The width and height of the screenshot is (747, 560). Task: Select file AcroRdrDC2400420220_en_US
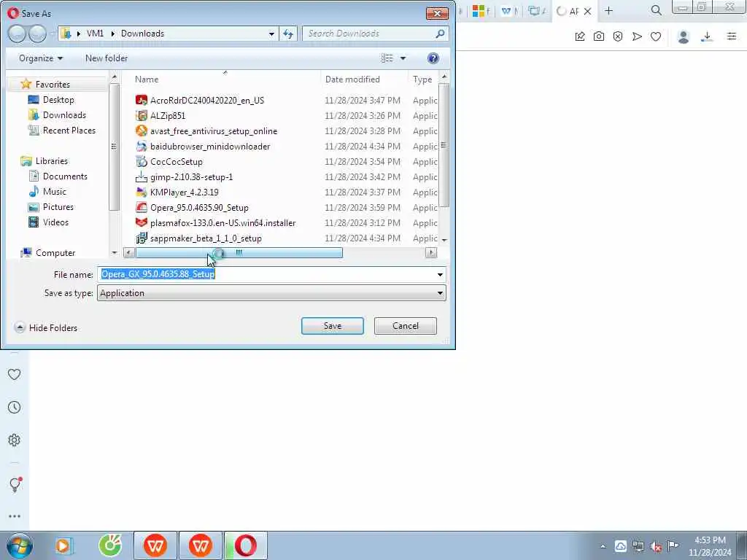[x=206, y=101]
